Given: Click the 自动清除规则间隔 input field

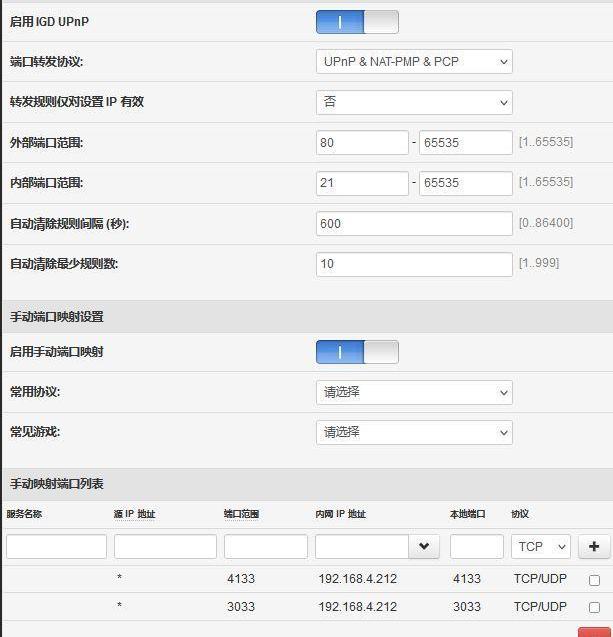Looking at the screenshot, I should [x=414, y=224].
